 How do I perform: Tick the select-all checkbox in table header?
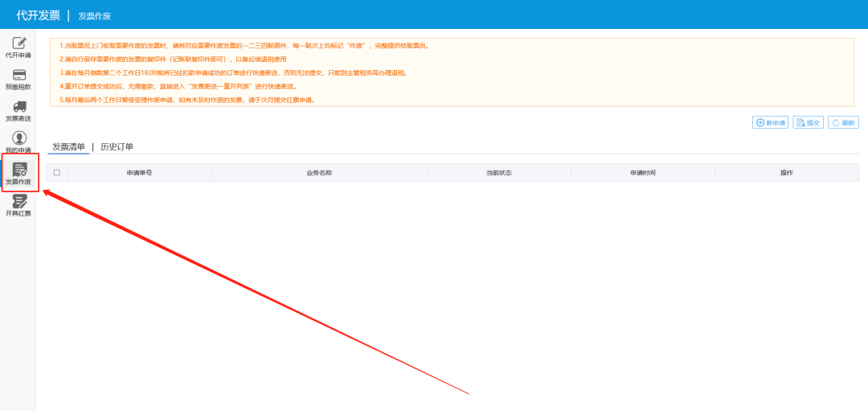point(57,173)
